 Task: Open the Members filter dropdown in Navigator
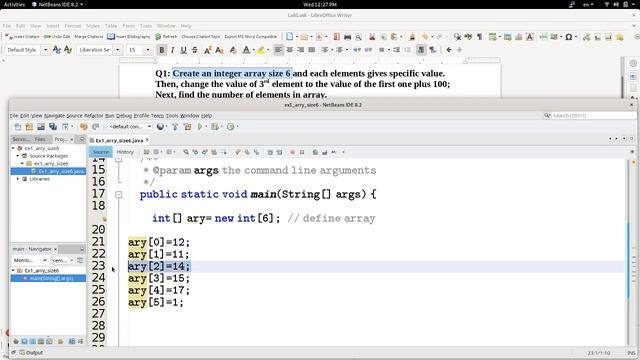(x=31, y=260)
